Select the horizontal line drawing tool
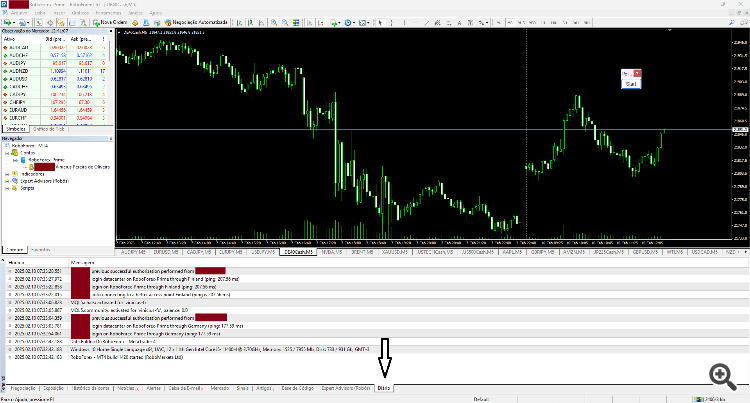This screenshot has width=750, height=403. 416,22
